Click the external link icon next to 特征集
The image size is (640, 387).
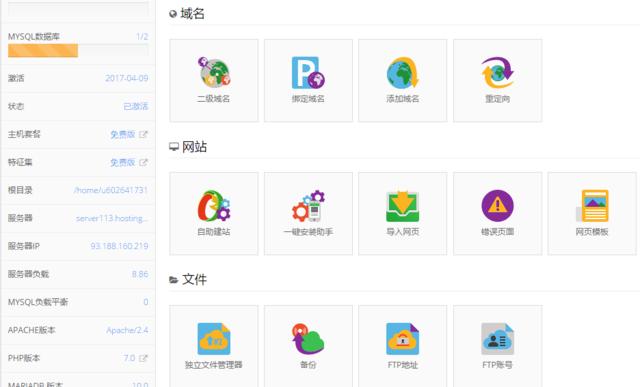tap(143, 162)
